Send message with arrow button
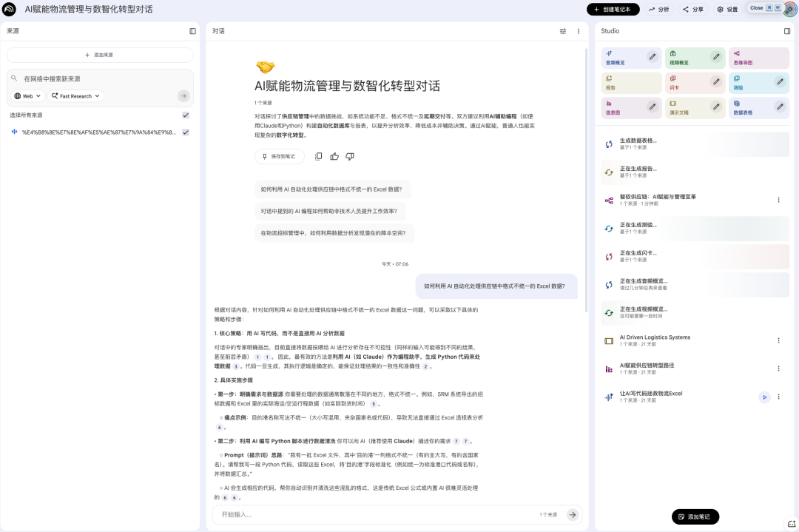Screen dimensions: 799x532 click(573, 515)
